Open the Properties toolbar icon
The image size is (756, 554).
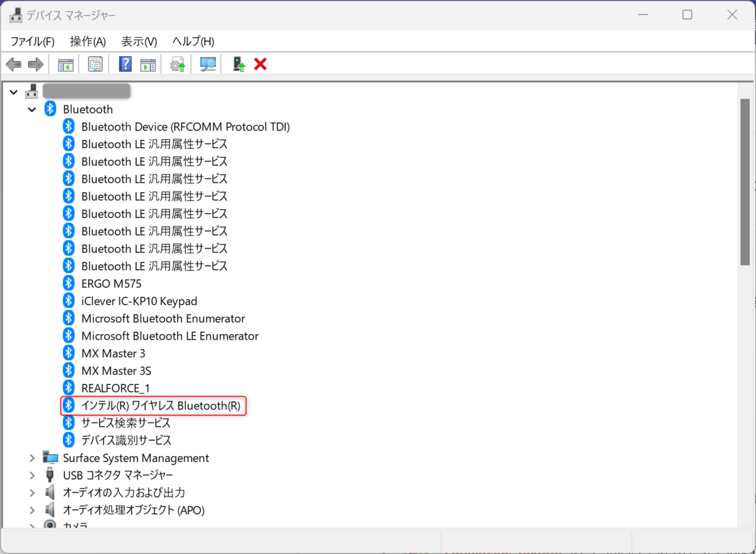95,64
